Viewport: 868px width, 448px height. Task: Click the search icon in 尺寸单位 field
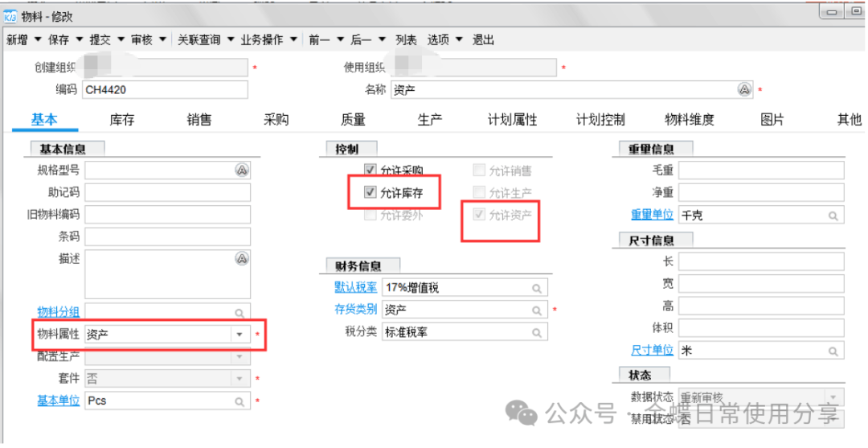pyautogui.click(x=833, y=351)
